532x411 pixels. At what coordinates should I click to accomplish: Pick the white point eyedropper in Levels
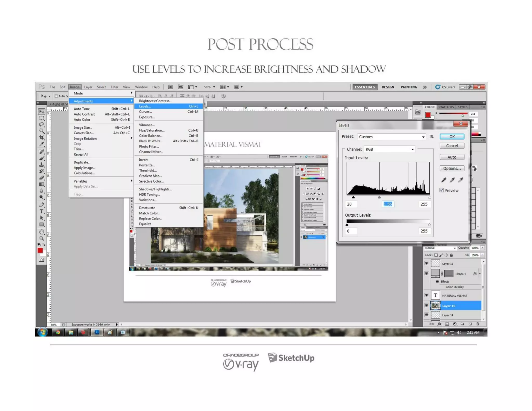(461, 180)
